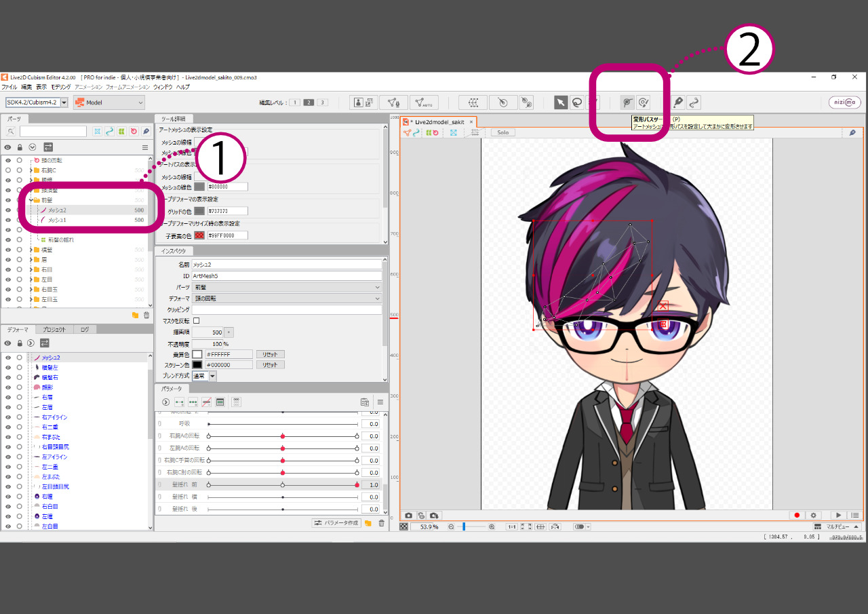Image resolution: width=868 pixels, height=614 pixels.
Task: Click 1:1 zoom button below canvas
Action: pyautogui.click(x=511, y=526)
